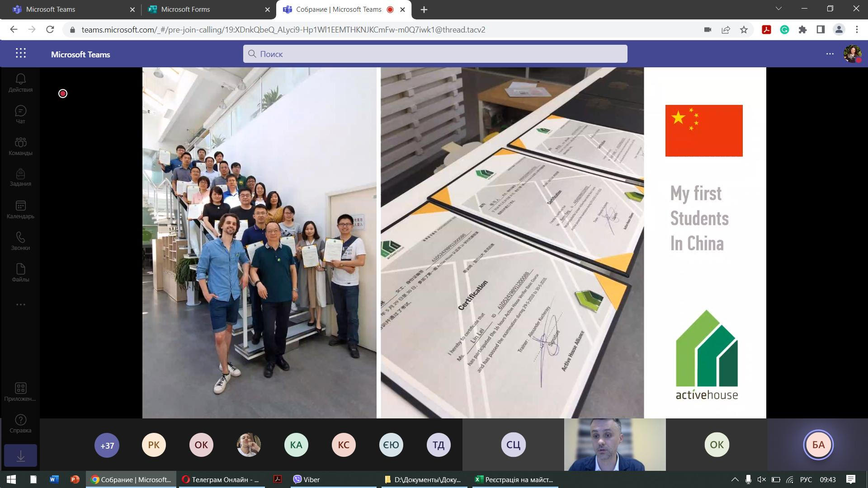Image resolution: width=868 pixels, height=488 pixels.
Task: Switch to the Microsoft Forms tab
Action: [x=208, y=9]
